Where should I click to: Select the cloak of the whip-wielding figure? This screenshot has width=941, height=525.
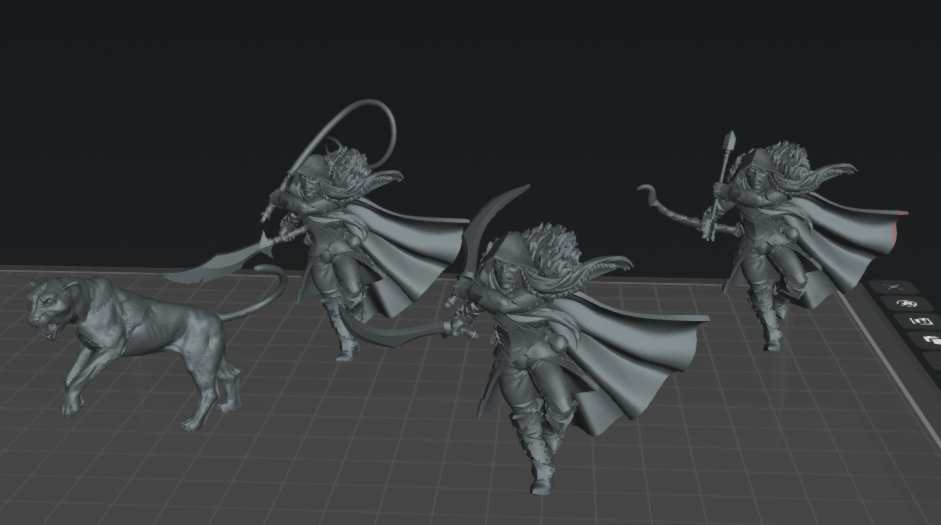point(408,252)
